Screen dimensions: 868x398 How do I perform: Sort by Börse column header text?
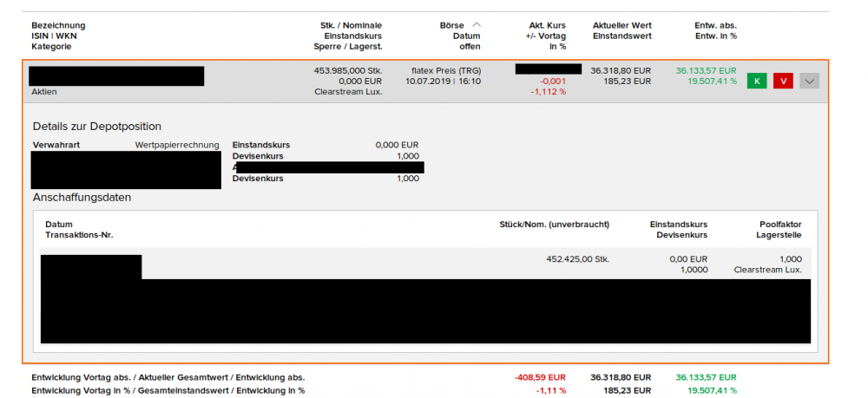(451, 25)
